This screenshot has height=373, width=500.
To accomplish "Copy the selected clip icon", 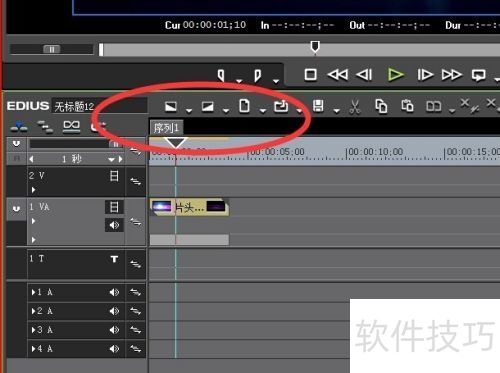I will 381,106.
